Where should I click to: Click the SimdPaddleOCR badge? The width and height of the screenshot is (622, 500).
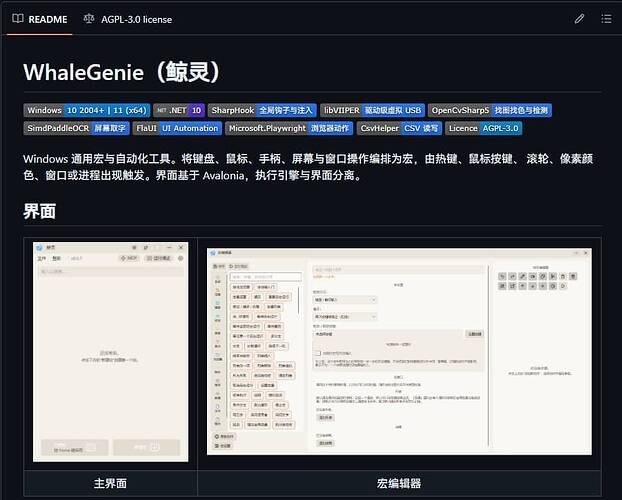[x=76, y=128]
